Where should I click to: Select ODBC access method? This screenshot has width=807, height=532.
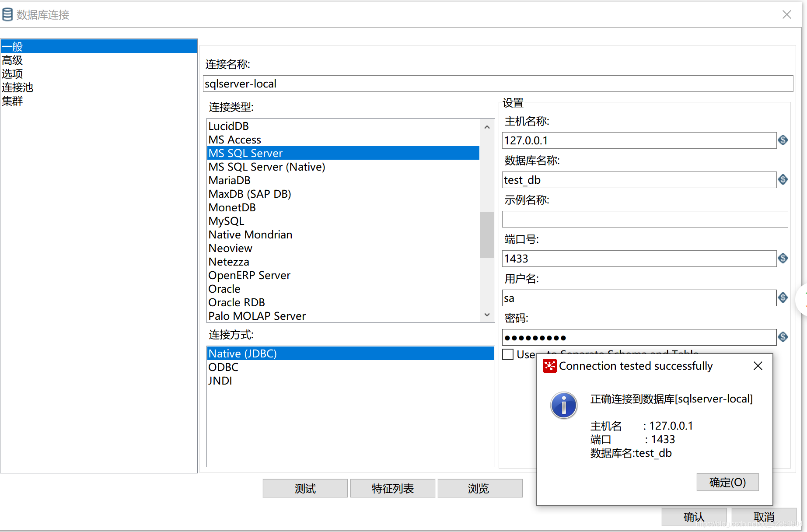point(351,367)
